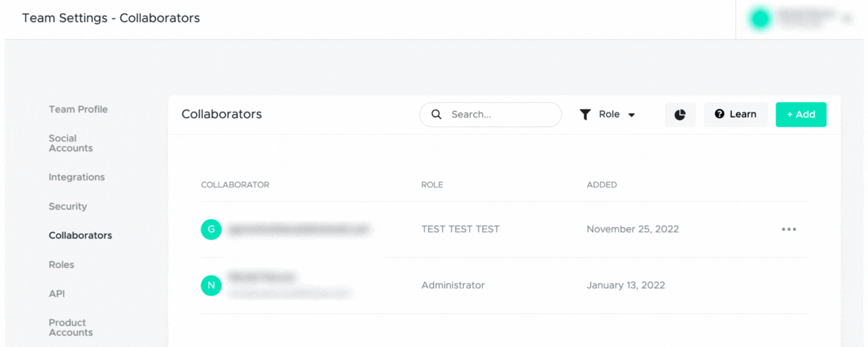Open the three-dot menu for TEST collaborator
Image resolution: width=868 pixels, height=347 pixels.
tap(789, 229)
